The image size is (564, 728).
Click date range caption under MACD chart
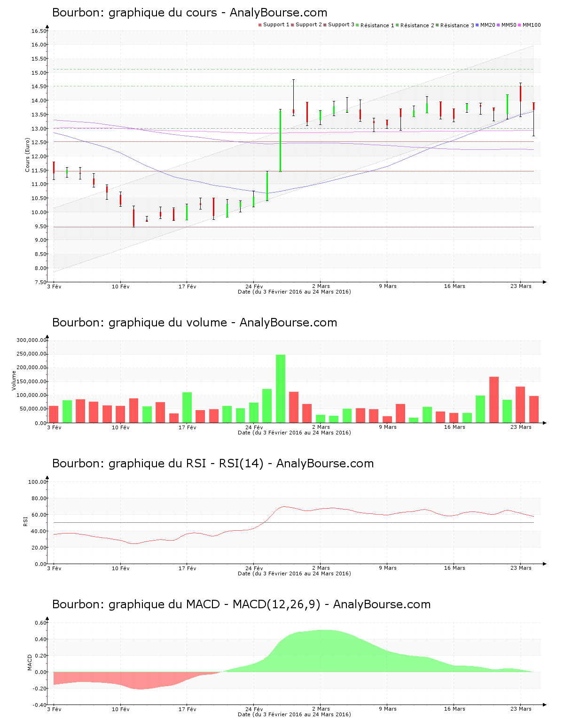tap(294, 714)
